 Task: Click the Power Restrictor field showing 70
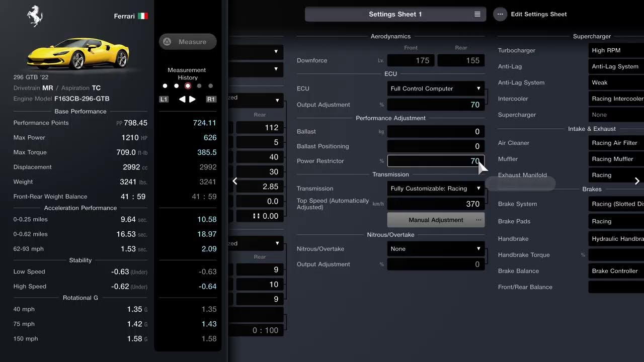click(x=436, y=161)
